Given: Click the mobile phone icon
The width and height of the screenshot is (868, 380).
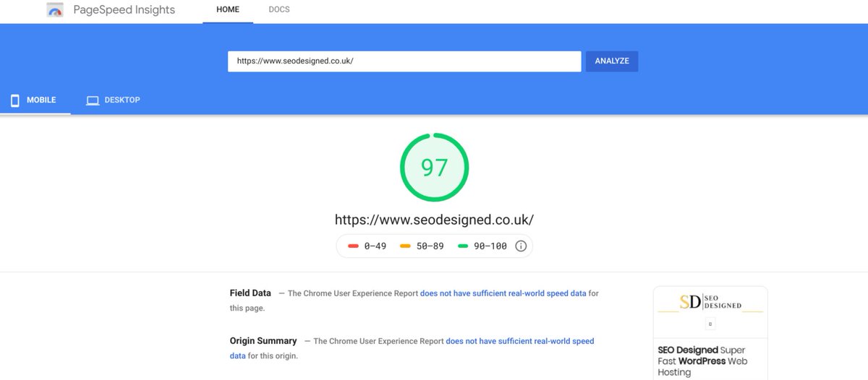Looking at the screenshot, I should [14, 100].
